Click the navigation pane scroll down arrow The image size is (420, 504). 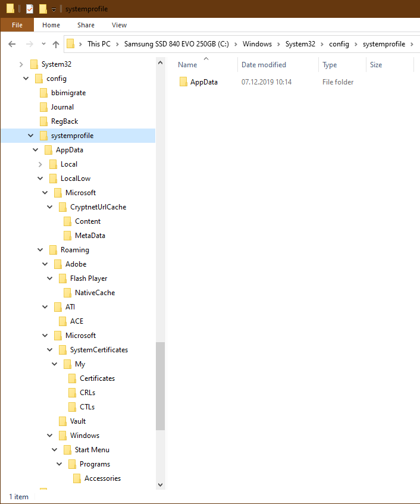(161, 485)
